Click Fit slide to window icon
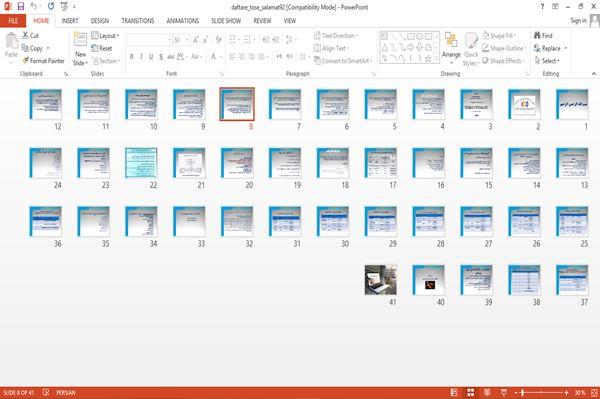 click(594, 392)
